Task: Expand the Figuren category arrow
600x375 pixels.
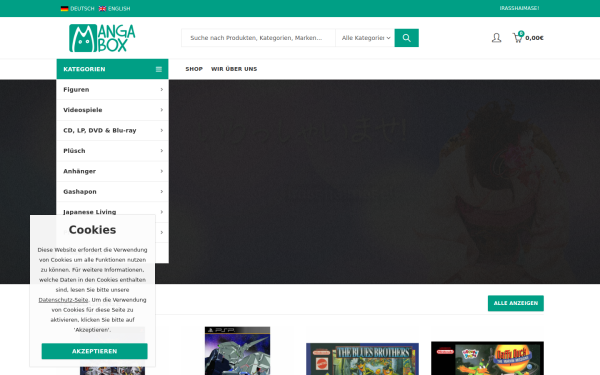Action: tap(161, 90)
